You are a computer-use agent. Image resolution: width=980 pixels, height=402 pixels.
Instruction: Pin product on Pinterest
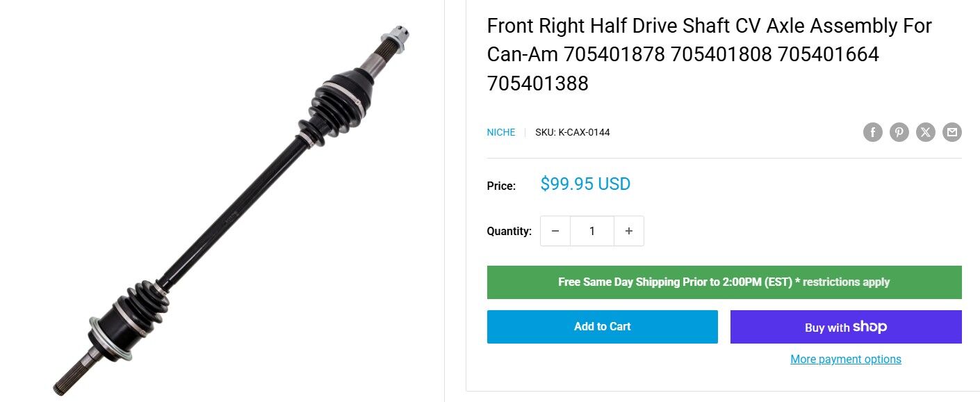pos(899,132)
